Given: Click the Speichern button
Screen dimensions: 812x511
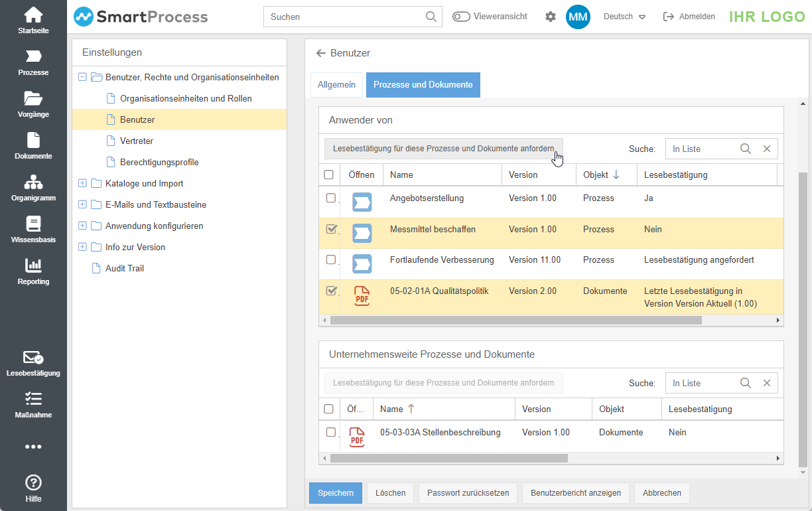Looking at the screenshot, I should tap(336, 493).
